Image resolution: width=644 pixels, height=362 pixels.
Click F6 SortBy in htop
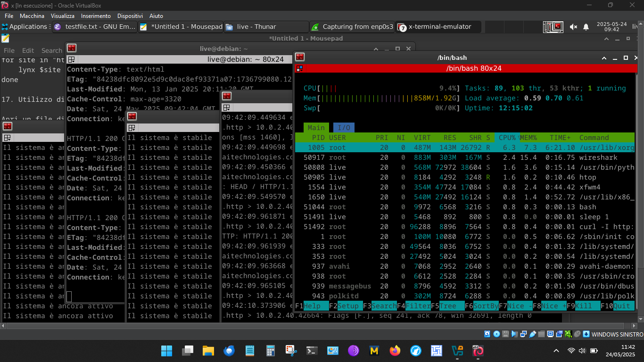click(482, 306)
